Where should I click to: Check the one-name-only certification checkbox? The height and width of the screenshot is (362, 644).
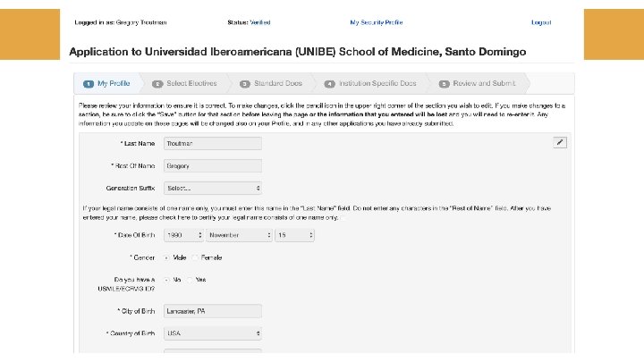pyautogui.click(x=343, y=218)
